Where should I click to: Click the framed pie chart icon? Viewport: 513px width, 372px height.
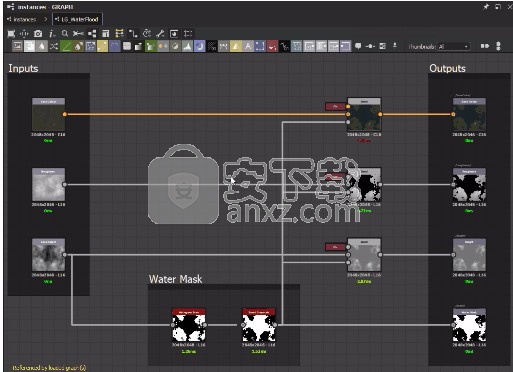tap(174, 34)
